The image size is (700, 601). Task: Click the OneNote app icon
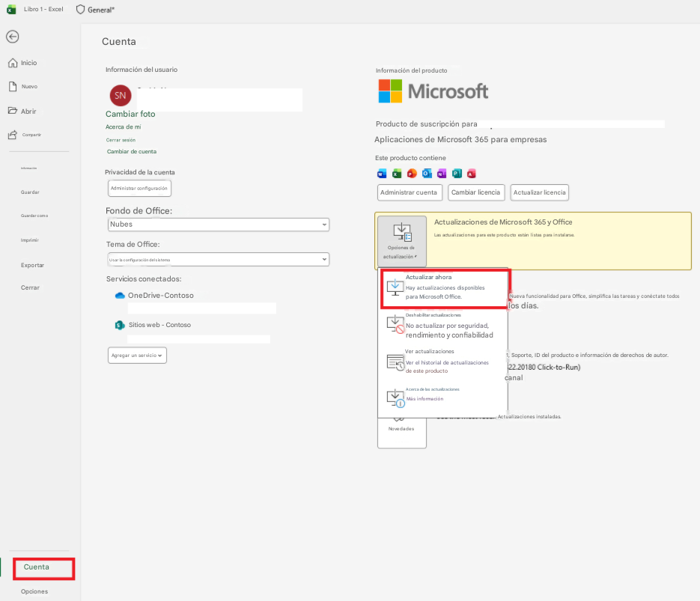(442, 174)
